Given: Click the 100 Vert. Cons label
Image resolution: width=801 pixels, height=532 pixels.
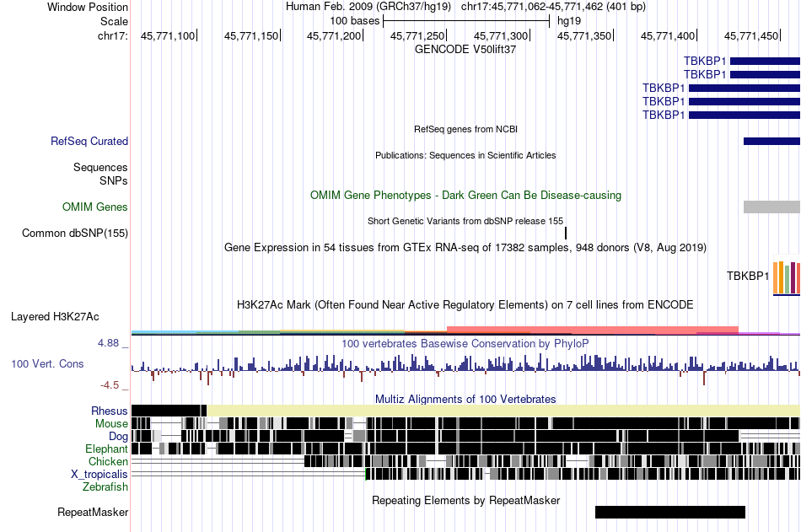Looking at the screenshot, I should (47, 364).
